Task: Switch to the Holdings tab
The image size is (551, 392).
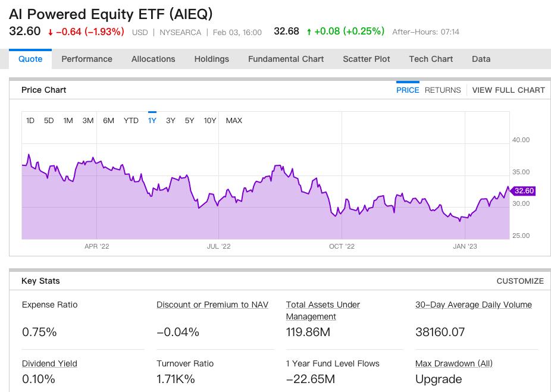Action: point(211,59)
